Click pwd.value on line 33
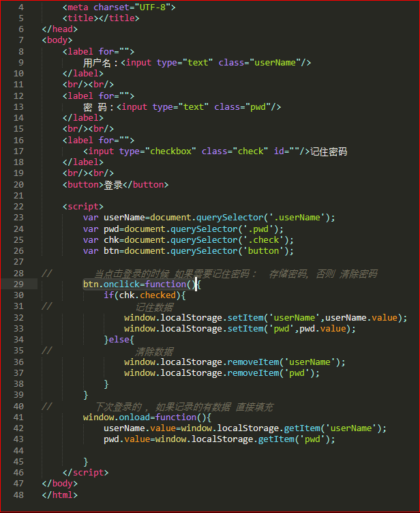Screen dimensions: 420x513 (322, 329)
